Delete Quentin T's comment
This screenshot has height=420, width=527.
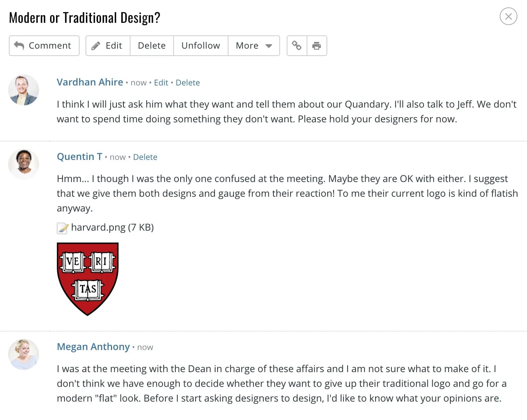click(x=145, y=157)
